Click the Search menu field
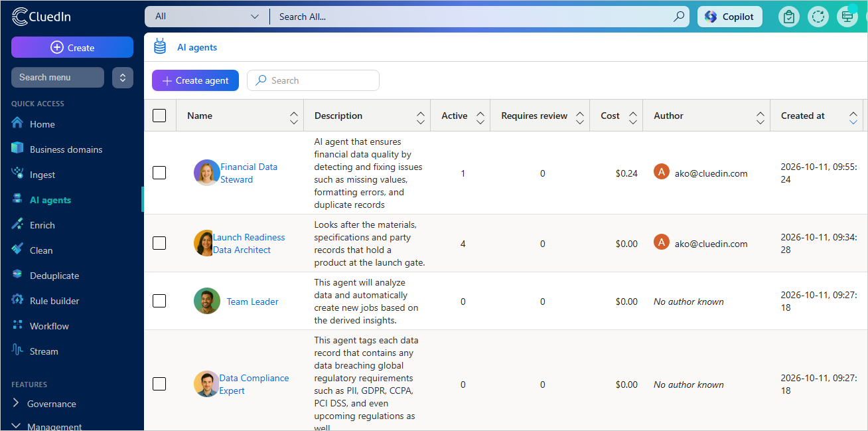Viewport: 868px width, 431px height. point(58,77)
